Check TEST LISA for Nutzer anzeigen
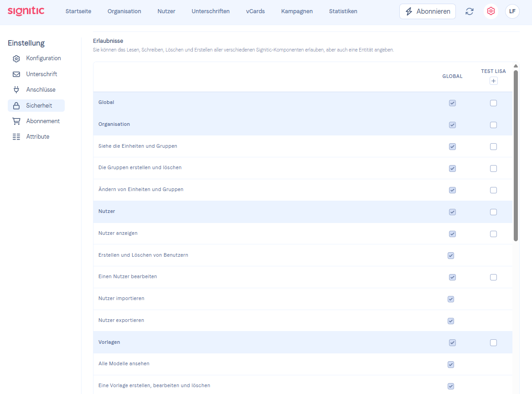532x394 pixels. [493, 234]
